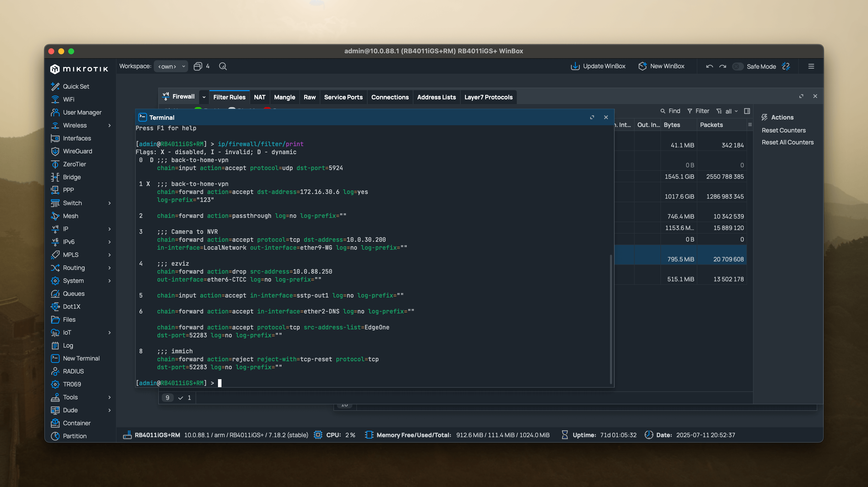This screenshot has width=868, height=487.
Task: Expand the Dude submenu
Action: [109, 410]
